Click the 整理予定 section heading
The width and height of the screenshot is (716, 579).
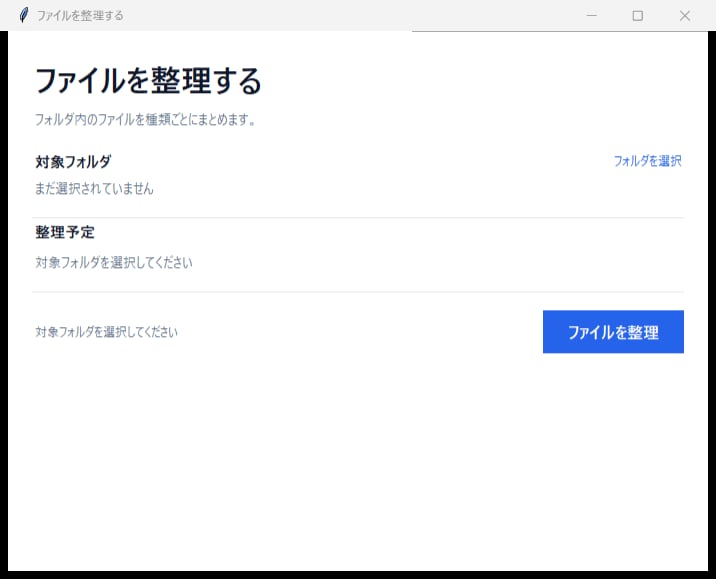pyautogui.click(x=65, y=232)
